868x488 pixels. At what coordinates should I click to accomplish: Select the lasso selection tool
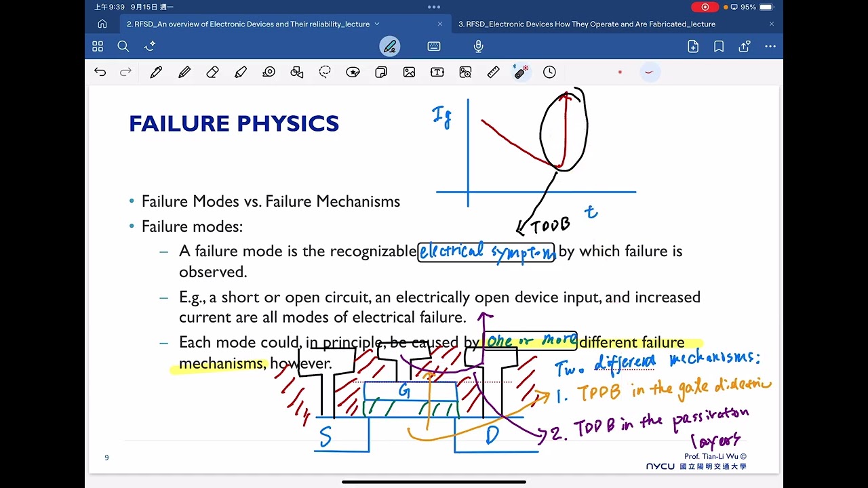[x=325, y=72]
